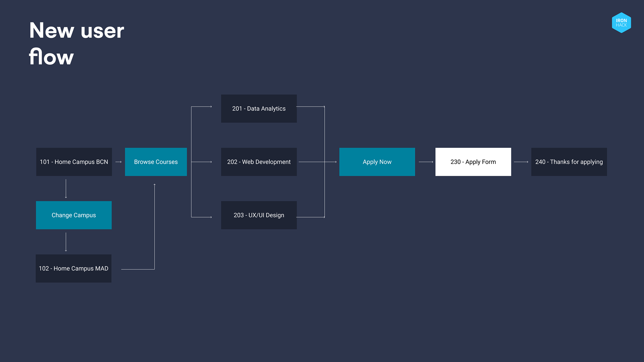Select the 102 - Home Campus MAD box
The image size is (644, 362).
point(73,268)
